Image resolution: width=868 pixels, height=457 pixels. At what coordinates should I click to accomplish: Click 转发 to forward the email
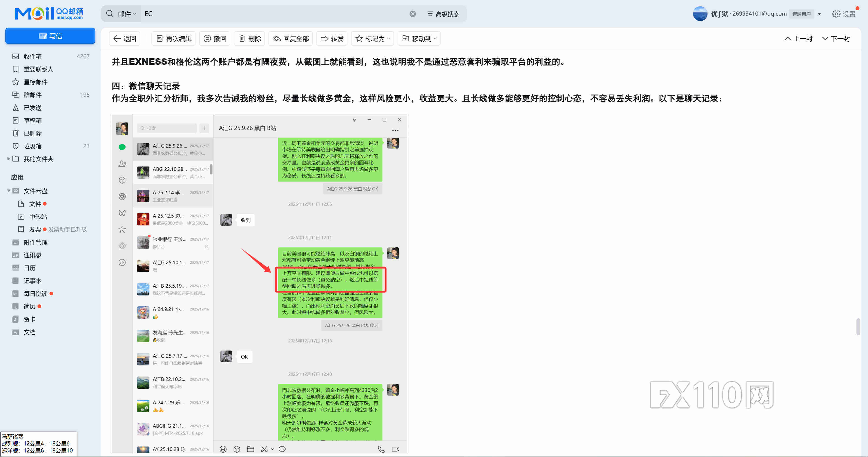tap(332, 38)
